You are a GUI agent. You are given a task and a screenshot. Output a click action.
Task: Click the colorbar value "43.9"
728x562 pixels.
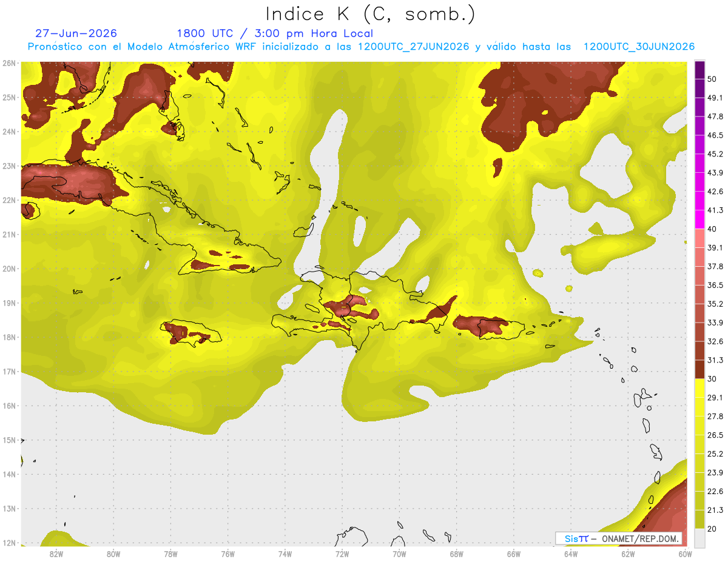click(715, 173)
